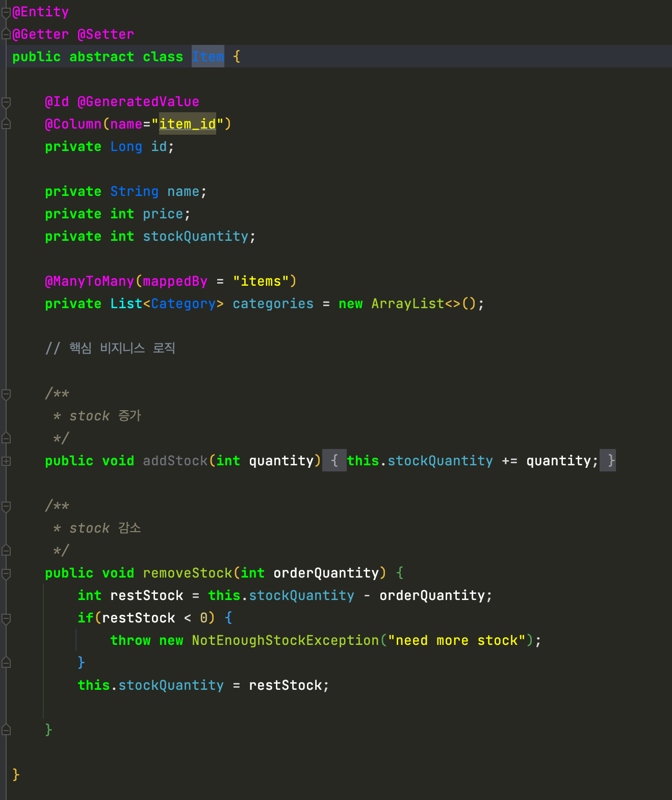Collapse the if(restStock < 0) block marker
The height and width of the screenshot is (800, 672).
click(x=6, y=618)
